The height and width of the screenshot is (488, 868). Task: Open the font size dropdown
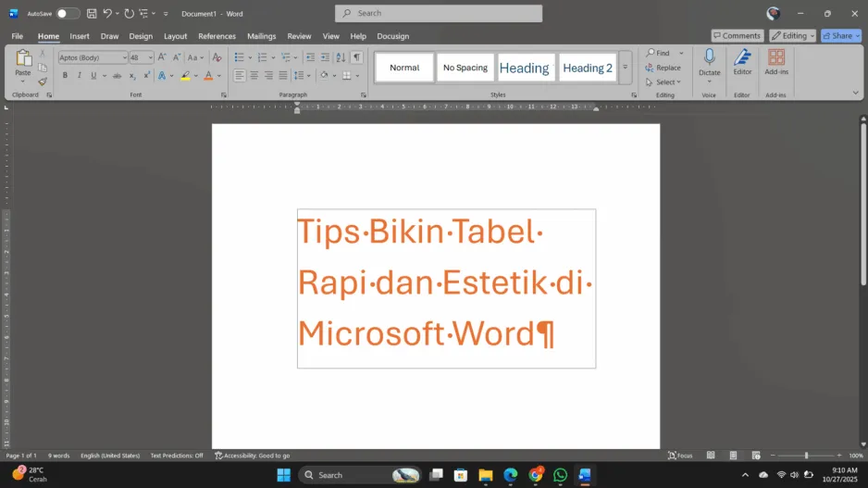coord(150,57)
